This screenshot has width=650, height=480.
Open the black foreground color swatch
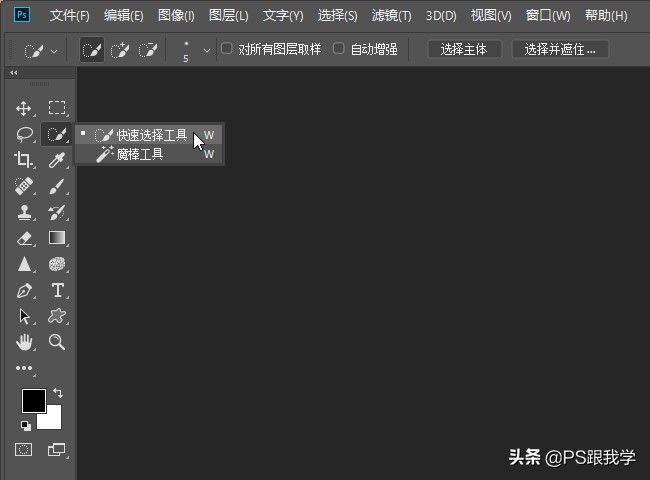pyautogui.click(x=33, y=400)
